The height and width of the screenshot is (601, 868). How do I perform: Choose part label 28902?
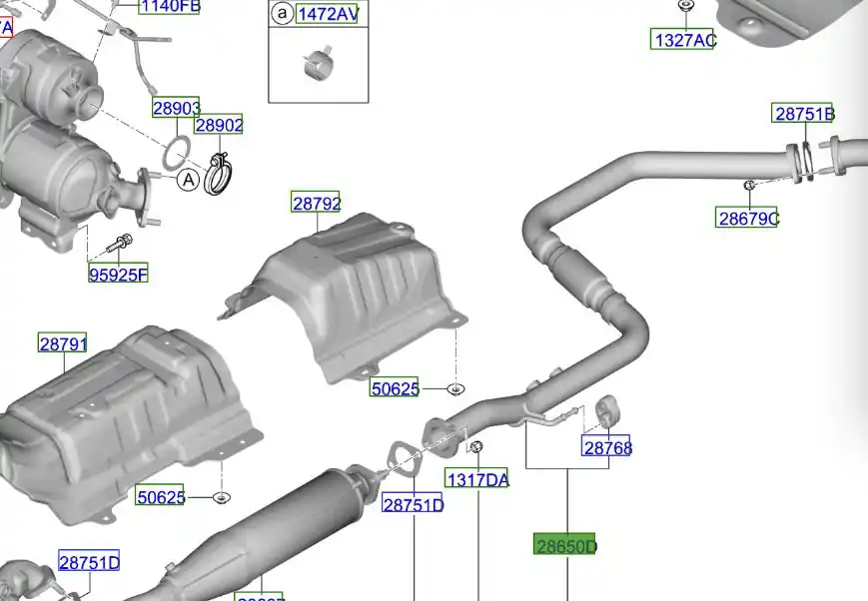[x=219, y=126]
